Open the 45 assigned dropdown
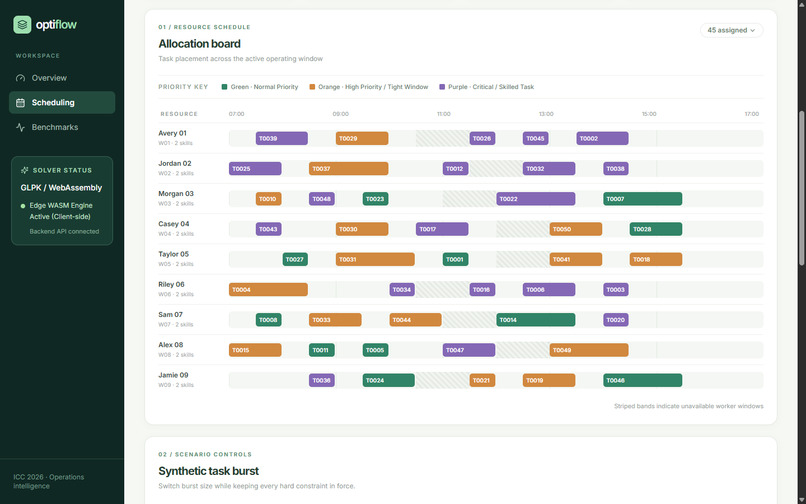 coord(731,30)
